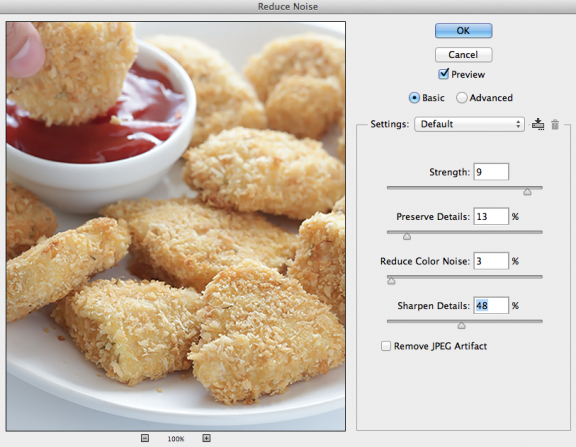Click the Sharpen Details input field

coord(491,306)
